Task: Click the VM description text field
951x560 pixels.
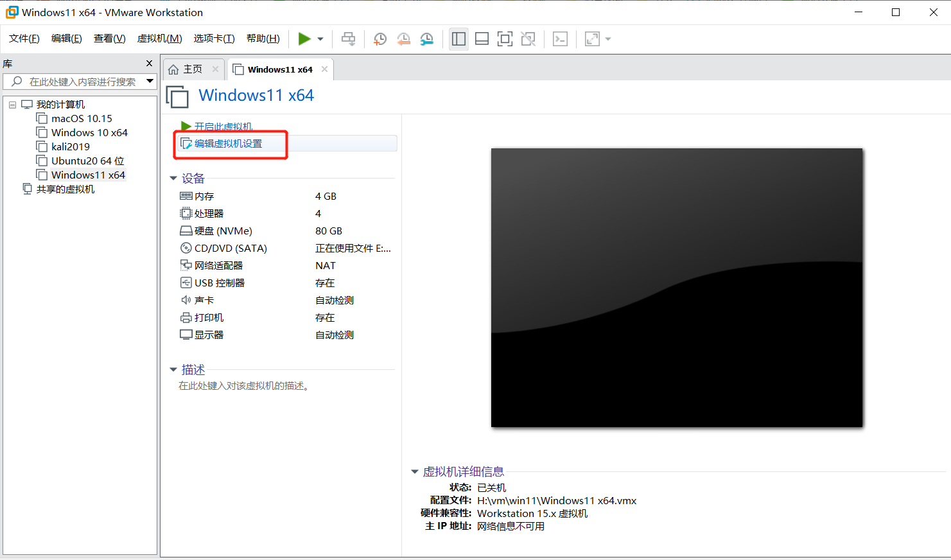Action: (244, 385)
